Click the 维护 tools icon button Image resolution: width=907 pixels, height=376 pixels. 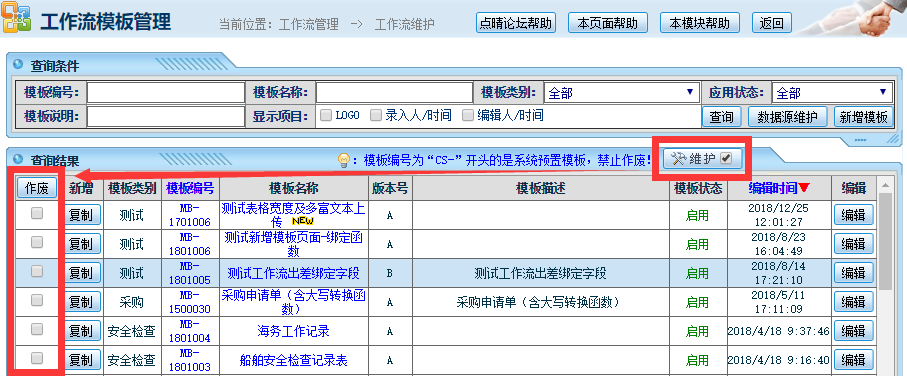pyautogui.click(x=703, y=158)
